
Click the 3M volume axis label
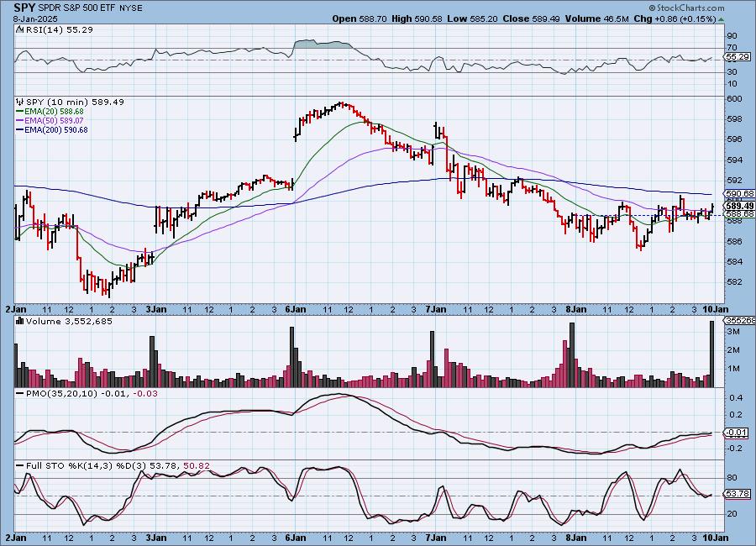pos(734,332)
